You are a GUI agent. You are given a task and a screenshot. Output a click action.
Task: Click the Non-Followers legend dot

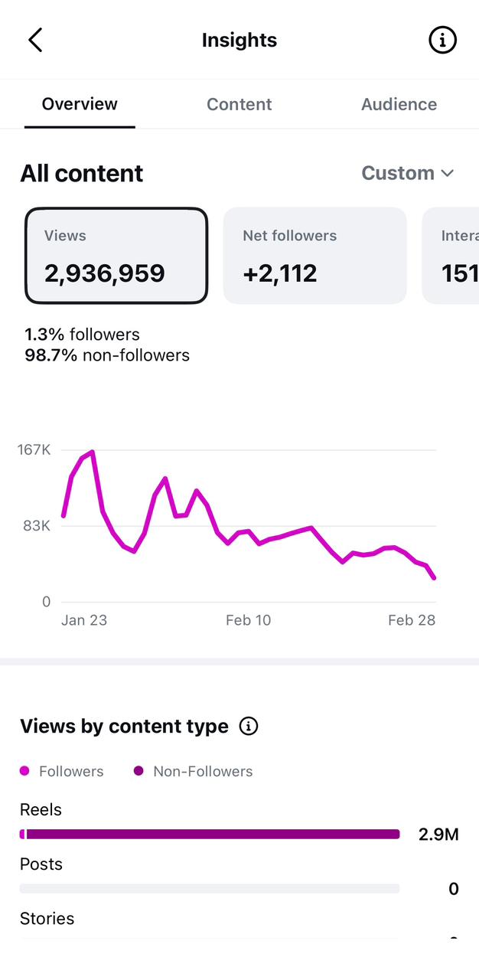coord(139,771)
